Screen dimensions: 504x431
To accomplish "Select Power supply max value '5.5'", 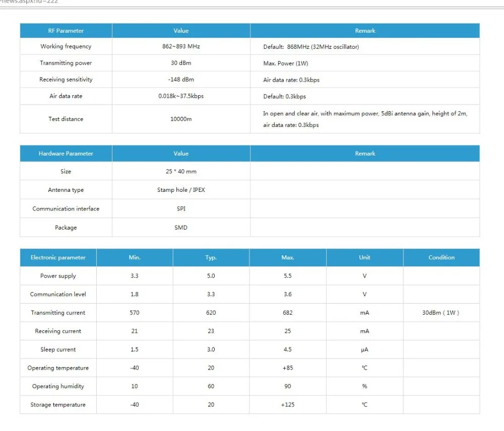I will click(x=288, y=276).
